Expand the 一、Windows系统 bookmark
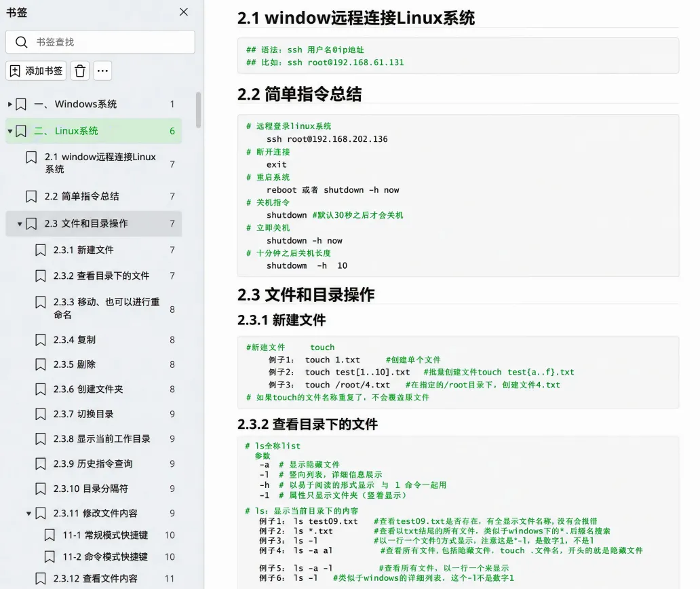The width and height of the screenshot is (700, 589). click(x=9, y=104)
